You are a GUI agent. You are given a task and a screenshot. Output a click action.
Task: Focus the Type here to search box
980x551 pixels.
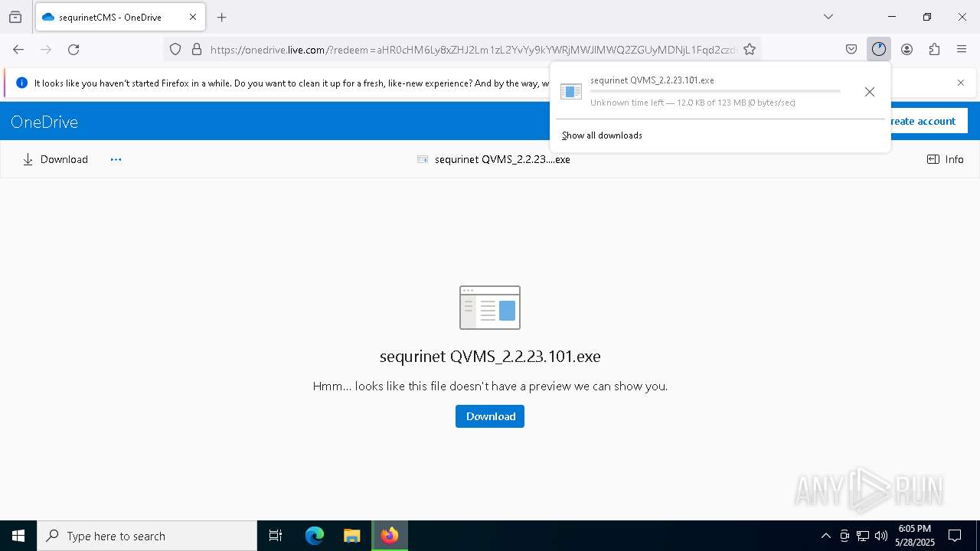pos(147,536)
